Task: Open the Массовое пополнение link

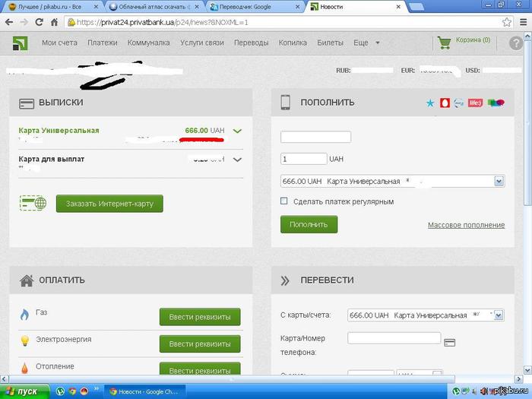Action: 466,225
